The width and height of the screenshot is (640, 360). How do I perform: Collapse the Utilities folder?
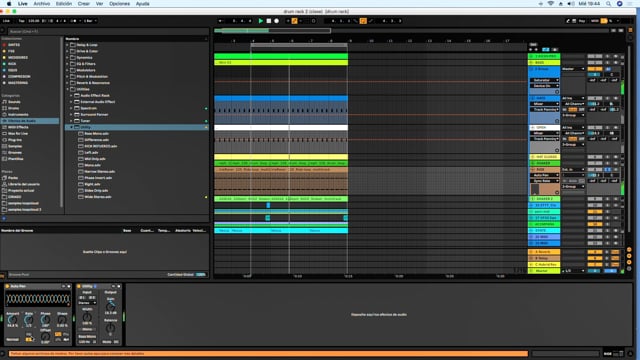(x=68, y=89)
